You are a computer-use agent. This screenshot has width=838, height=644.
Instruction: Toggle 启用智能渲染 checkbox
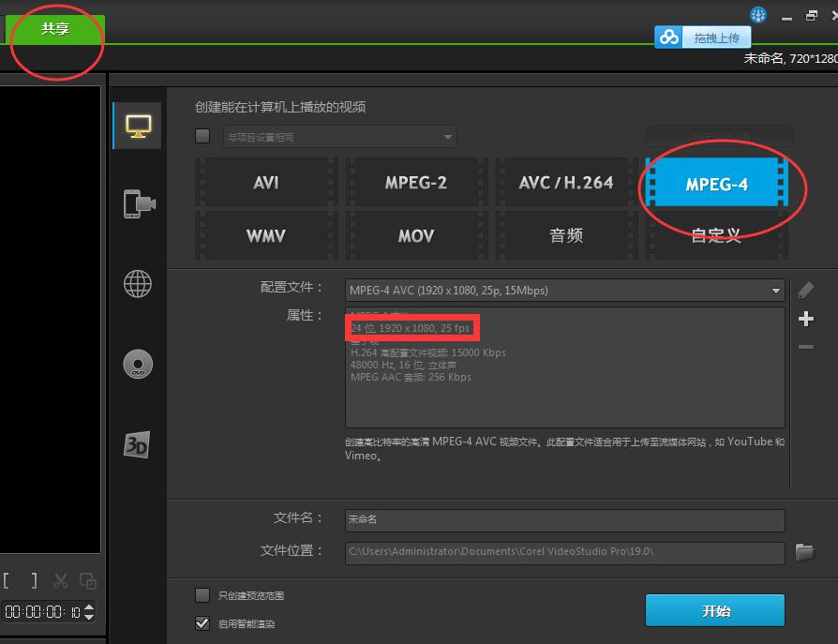202,623
